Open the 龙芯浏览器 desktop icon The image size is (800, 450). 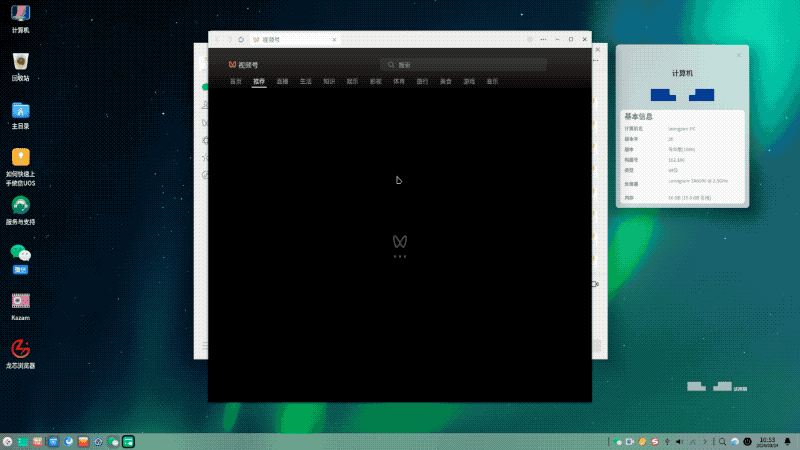point(20,350)
